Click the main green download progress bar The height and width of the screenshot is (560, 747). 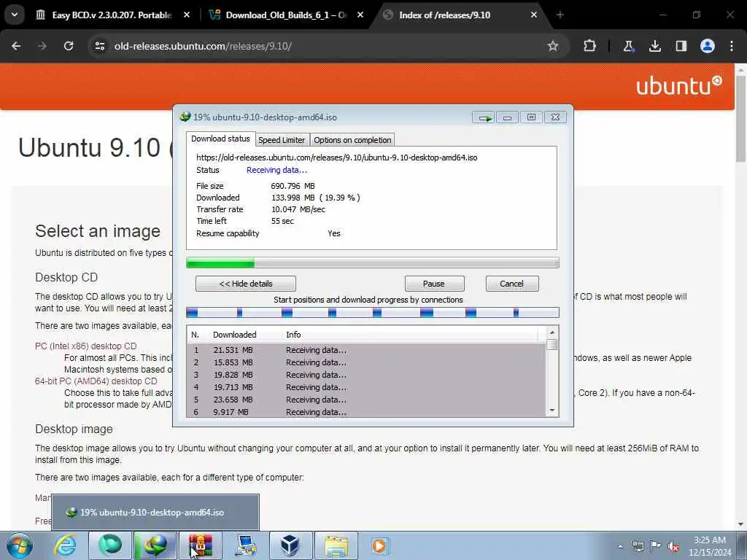(x=373, y=262)
